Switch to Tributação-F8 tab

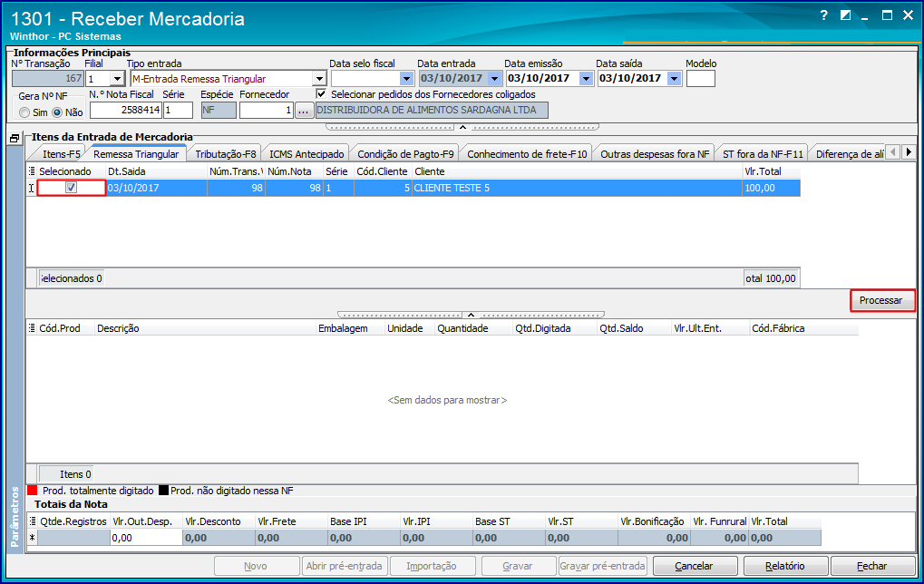tap(226, 154)
